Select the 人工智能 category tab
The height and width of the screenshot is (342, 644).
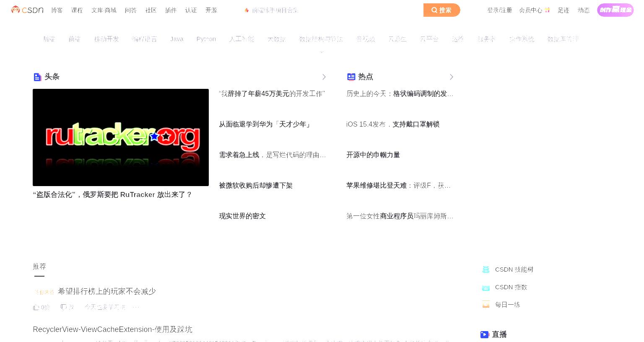(x=242, y=39)
